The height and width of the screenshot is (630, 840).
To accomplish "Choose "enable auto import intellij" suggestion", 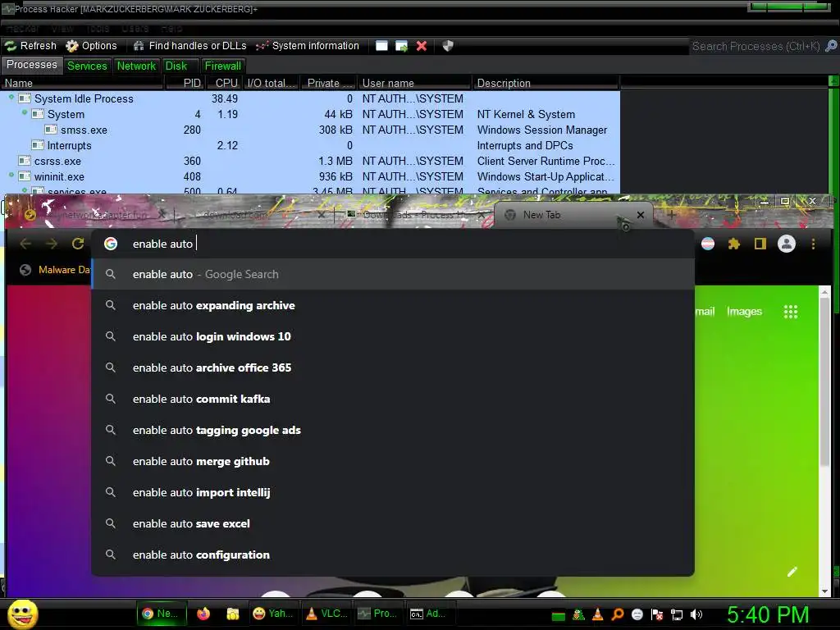I will pos(393,492).
